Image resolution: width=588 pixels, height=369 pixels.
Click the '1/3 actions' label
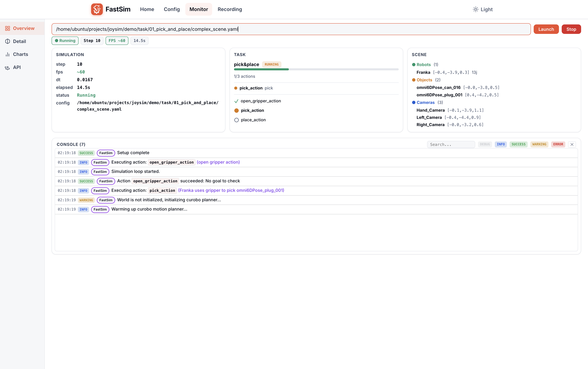[244, 76]
